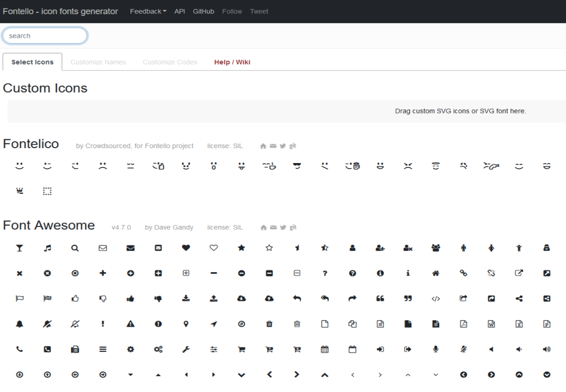This screenshot has height=392, width=566.
Task: Select the Excel file icon
Action: tap(519, 324)
